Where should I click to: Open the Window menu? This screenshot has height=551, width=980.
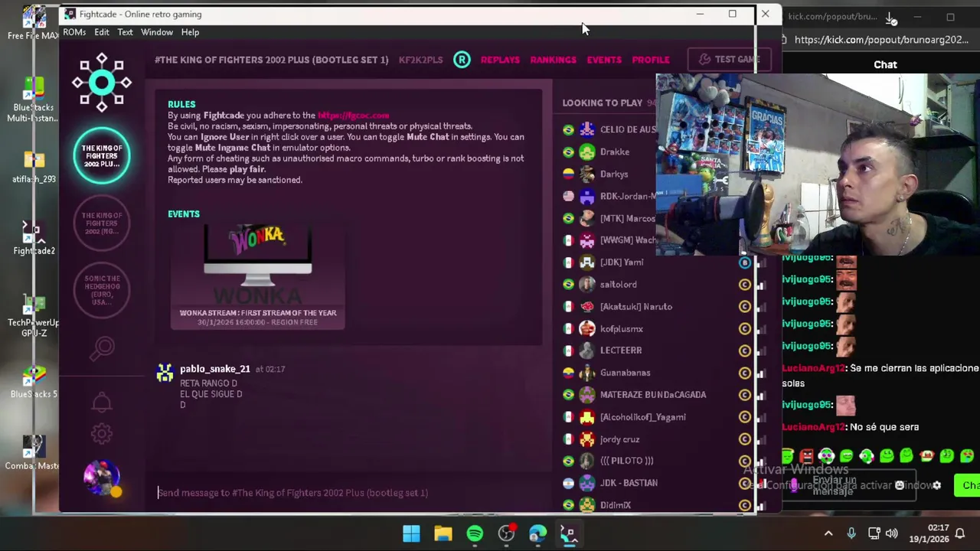coord(157,32)
